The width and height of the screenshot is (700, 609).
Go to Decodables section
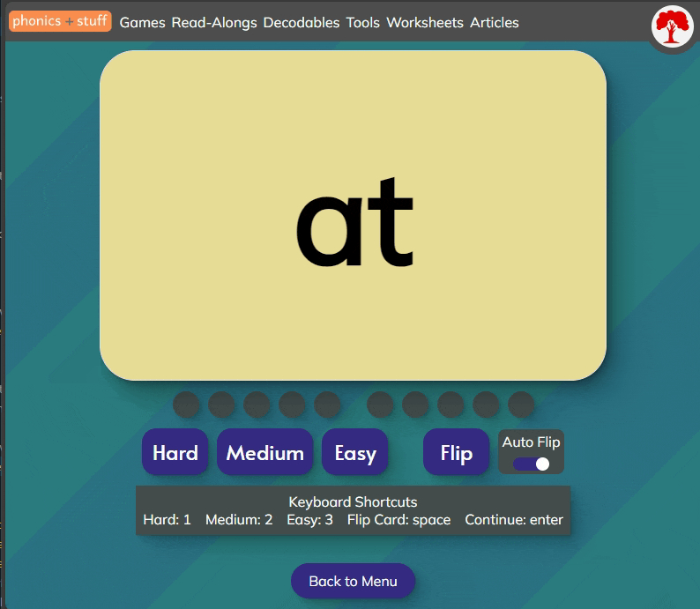click(x=301, y=22)
